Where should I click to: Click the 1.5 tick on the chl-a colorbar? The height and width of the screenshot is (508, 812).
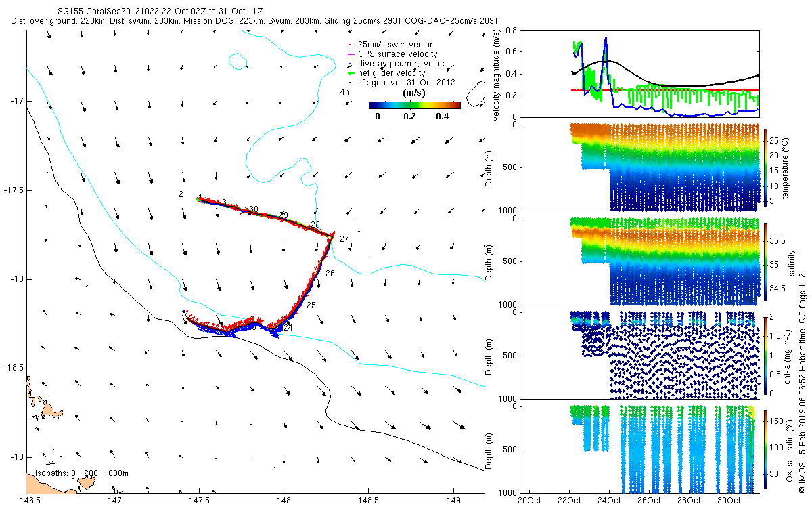(777, 335)
